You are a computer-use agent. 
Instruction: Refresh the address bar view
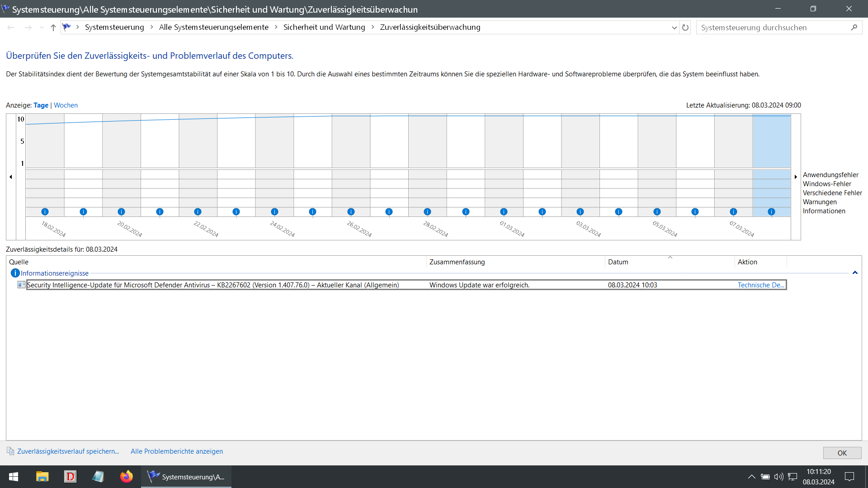click(685, 28)
